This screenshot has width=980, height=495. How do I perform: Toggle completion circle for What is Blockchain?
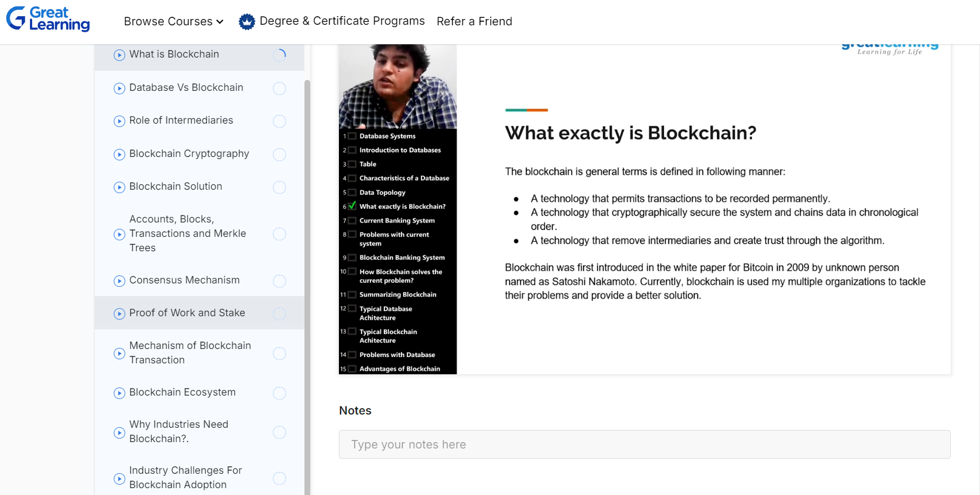pyautogui.click(x=280, y=55)
